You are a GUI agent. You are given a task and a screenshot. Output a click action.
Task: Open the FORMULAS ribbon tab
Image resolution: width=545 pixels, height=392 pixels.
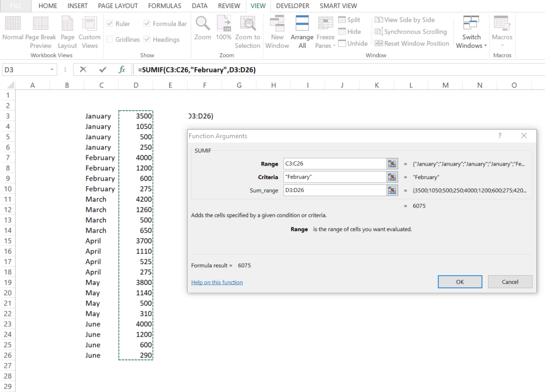(164, 6)
